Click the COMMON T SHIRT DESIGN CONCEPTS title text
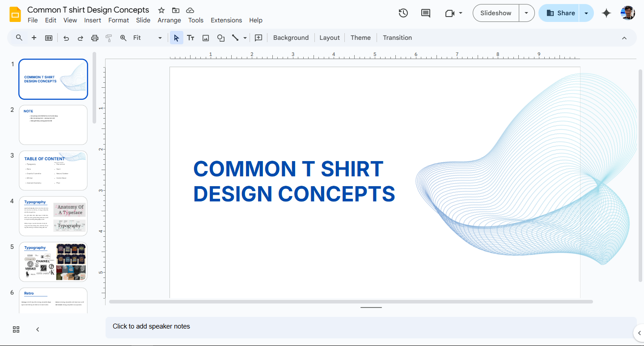 [x=294, y=181]
